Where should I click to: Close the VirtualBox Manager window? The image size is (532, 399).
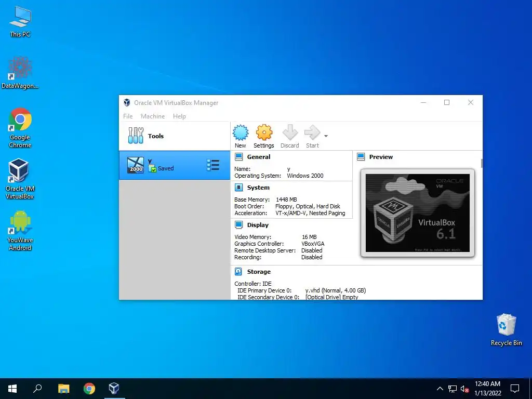click(471, 102)
